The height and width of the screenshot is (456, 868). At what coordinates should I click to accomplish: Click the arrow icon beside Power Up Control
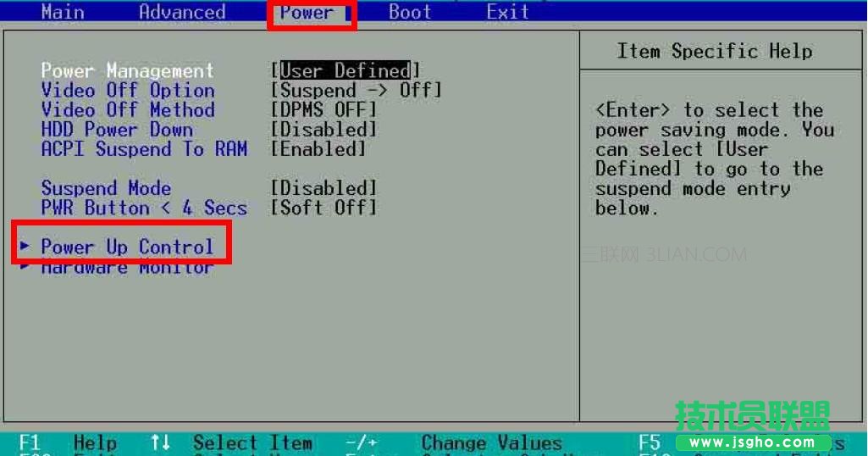pyautogui.click(x=26, y=246)
